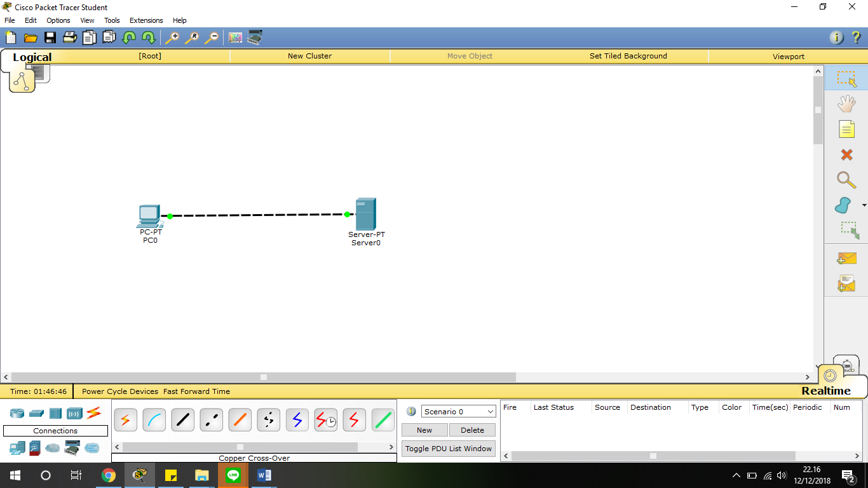Open LINE from the Windows taskbar
The height and width of the screenshot is (488, 868).
(x=233, y=475)
